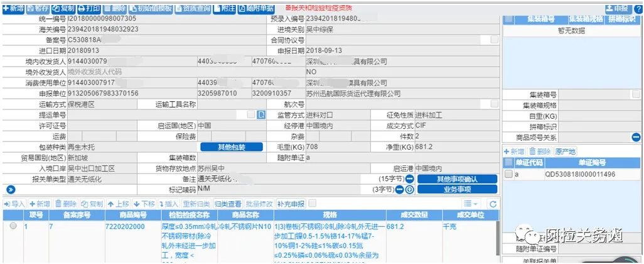
Task: Open the 随附单据 attached documents button
Action: pos(256,8)
